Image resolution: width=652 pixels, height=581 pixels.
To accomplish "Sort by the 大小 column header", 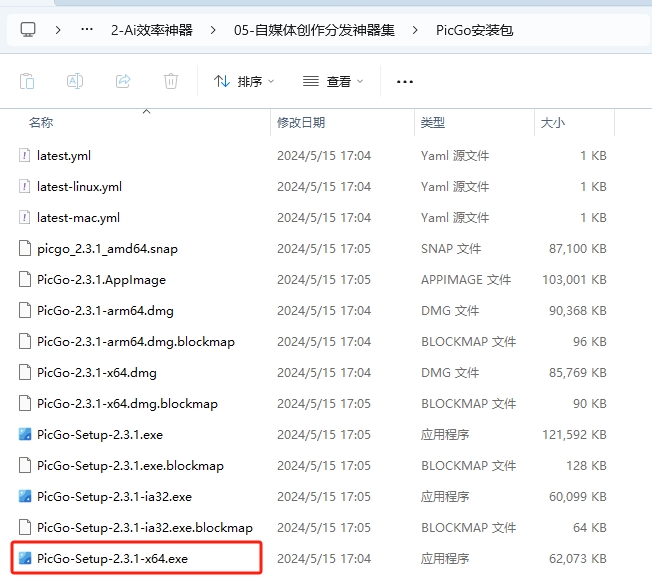I will click(x=553, y=122).
